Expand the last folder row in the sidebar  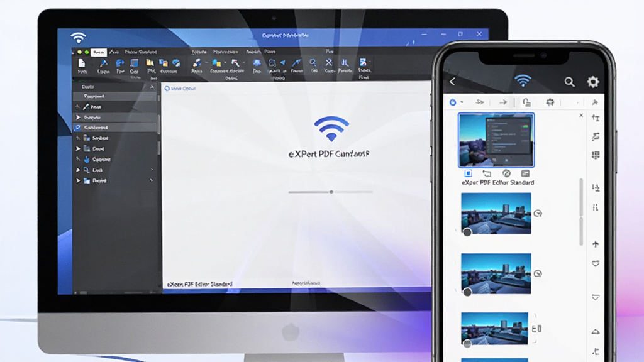[x=78, y=180]
